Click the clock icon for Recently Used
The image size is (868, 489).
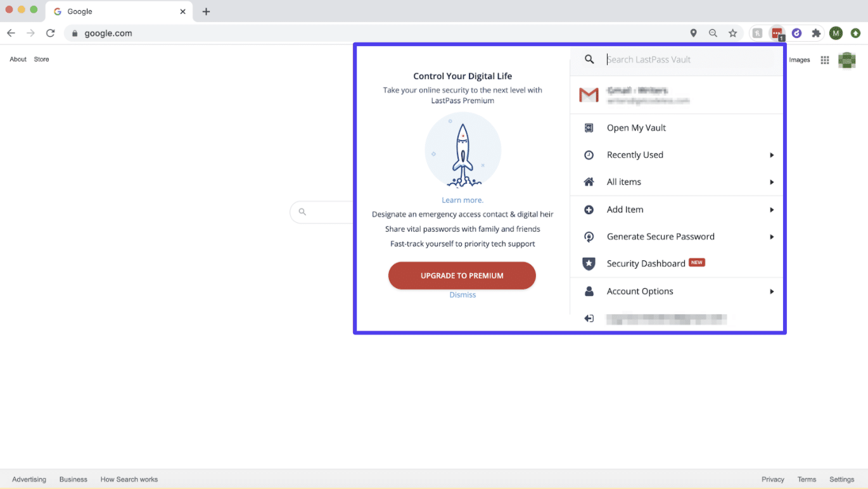pyautogui.click(x=589, y=155)
